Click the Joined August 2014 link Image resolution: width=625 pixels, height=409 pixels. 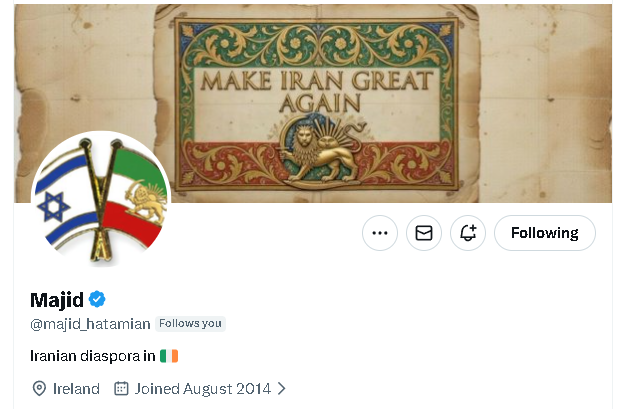(202, 388)
